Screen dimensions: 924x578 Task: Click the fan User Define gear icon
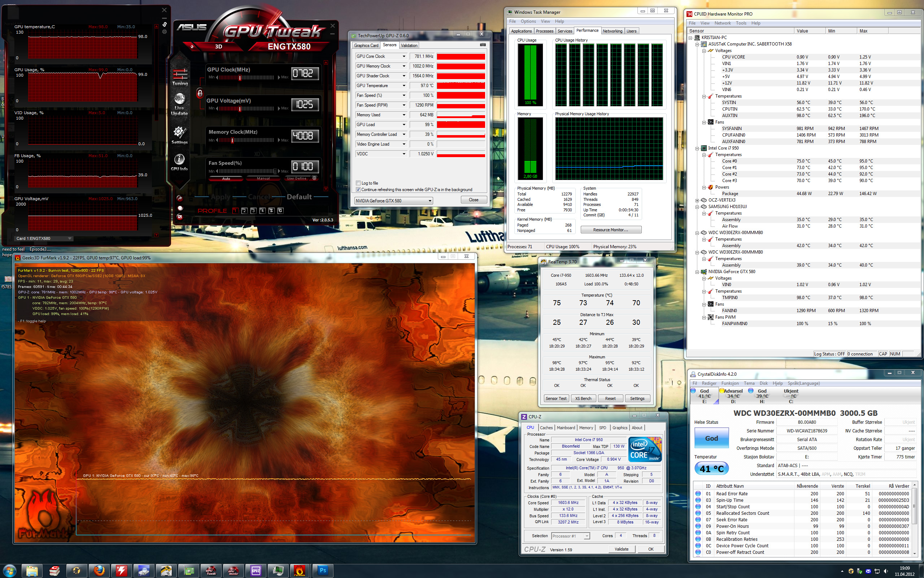(314, 178)
